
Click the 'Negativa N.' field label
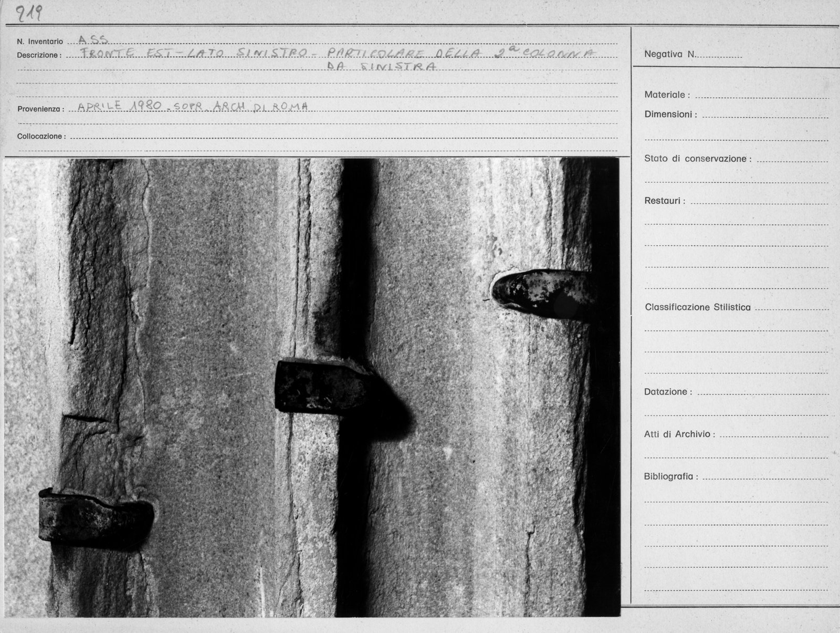tap(670, 54)
